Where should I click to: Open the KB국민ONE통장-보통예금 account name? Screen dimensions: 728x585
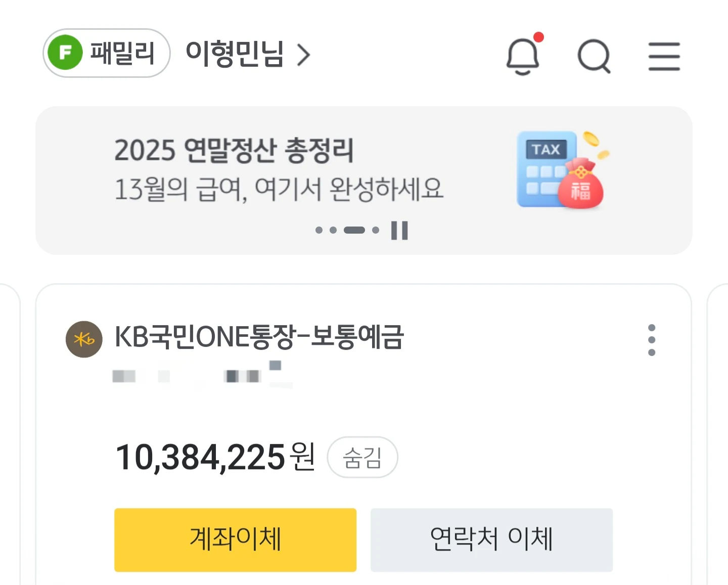259,337
